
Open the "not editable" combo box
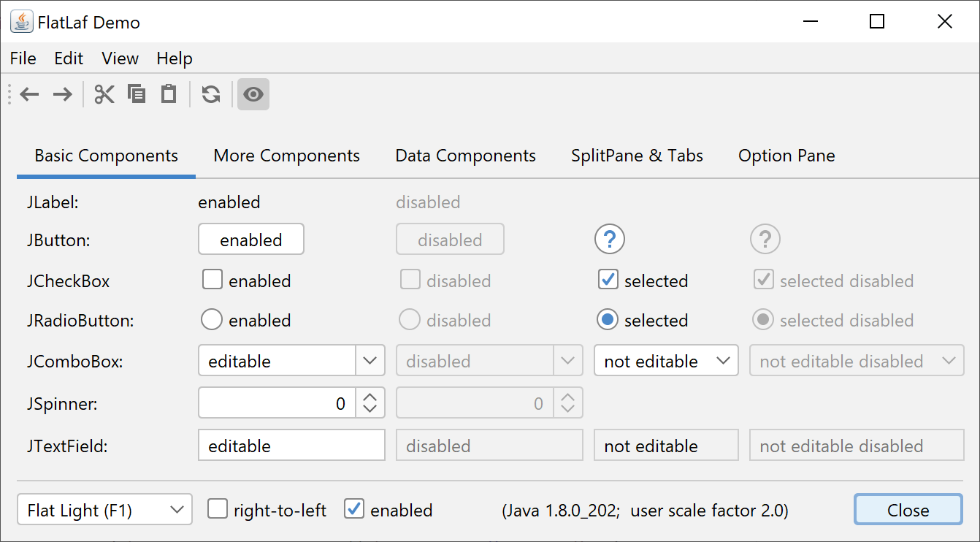click(666, 361)
